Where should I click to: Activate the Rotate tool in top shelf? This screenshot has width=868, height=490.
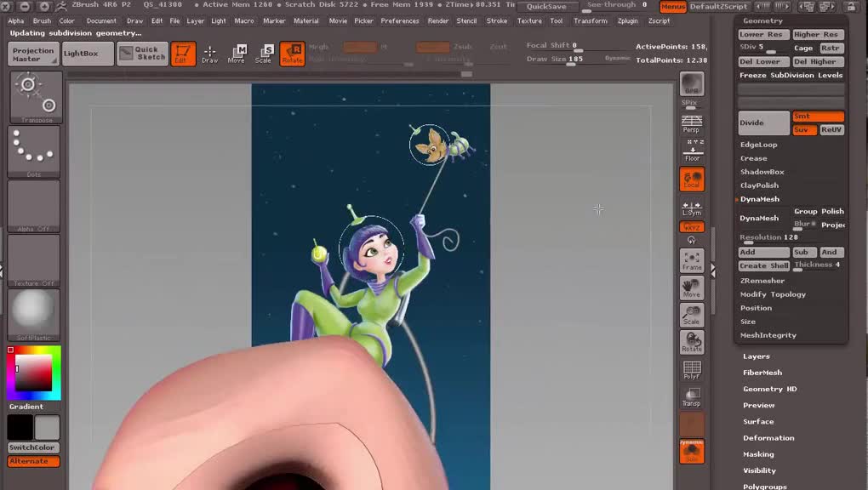click(x=292, y=54)
